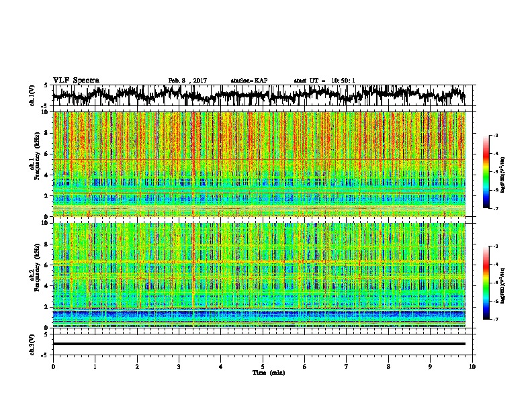Click the "ch.1(V)" waveform axis label

[32, 95]
